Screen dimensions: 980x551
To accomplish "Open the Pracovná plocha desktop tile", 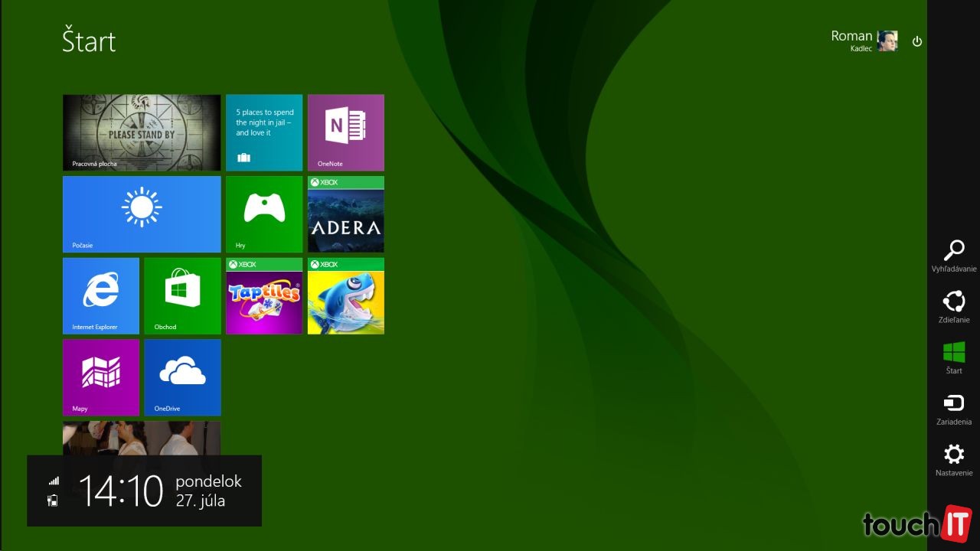I will point(142,132).
